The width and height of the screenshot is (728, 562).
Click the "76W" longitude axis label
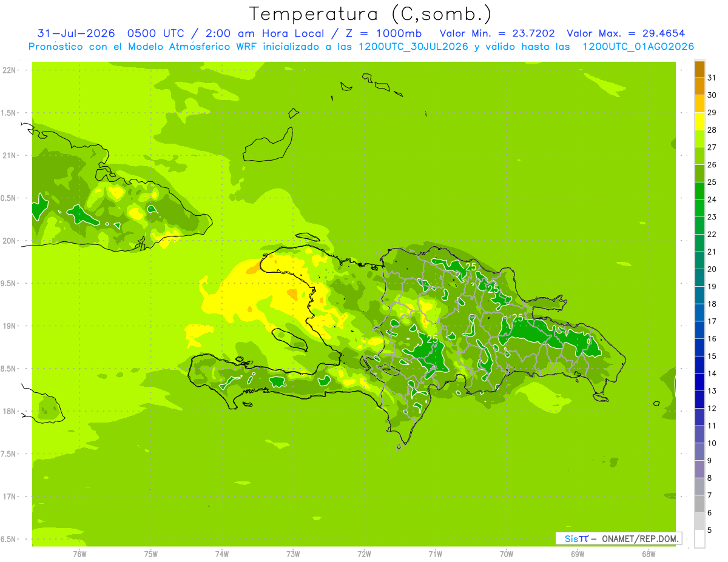pos(79,554)
